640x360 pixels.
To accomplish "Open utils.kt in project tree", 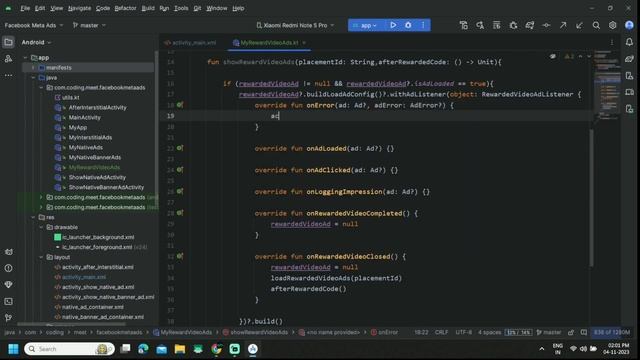I will (x=71, y=98).
